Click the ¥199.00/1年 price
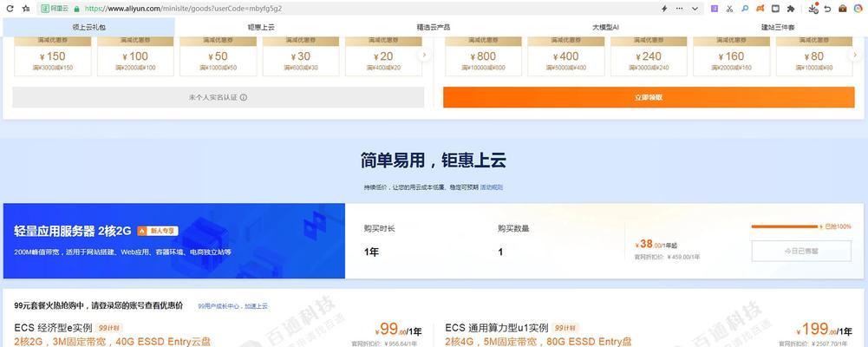 point(825,330)
